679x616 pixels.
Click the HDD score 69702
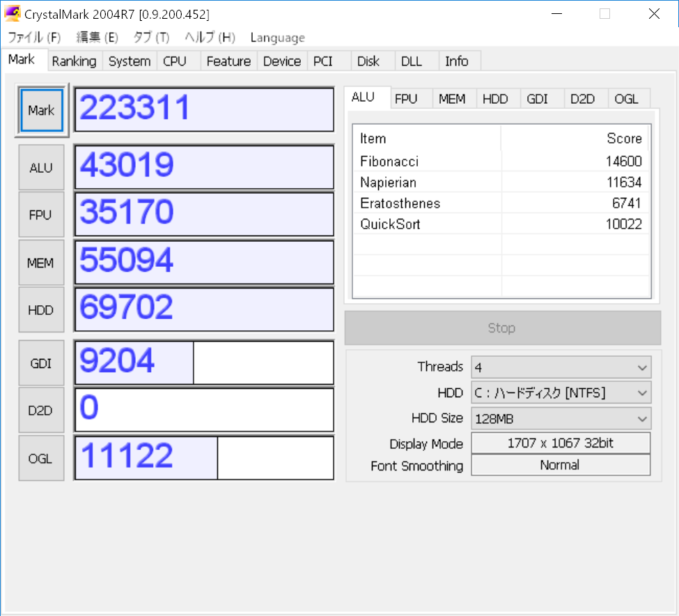pos(204,309)
